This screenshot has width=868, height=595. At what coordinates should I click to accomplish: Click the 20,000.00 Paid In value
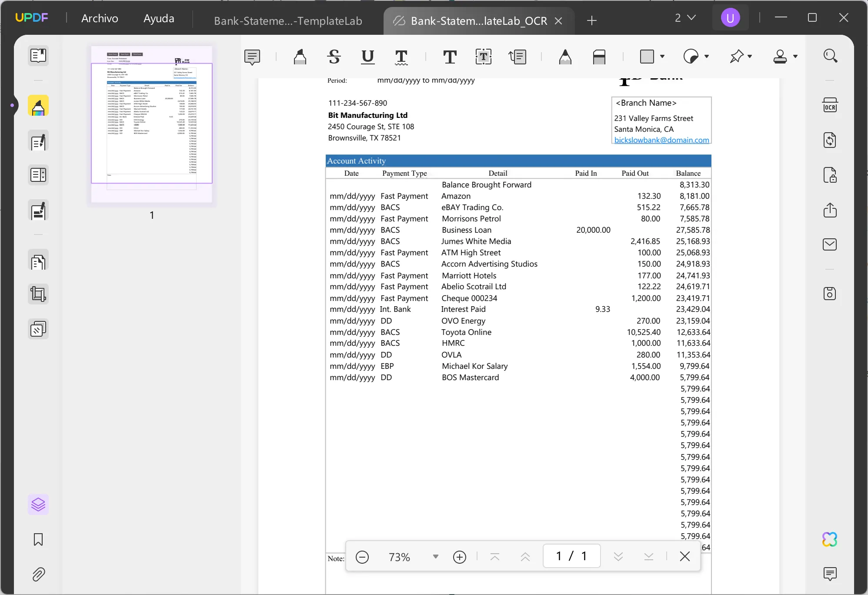point(594,230)
